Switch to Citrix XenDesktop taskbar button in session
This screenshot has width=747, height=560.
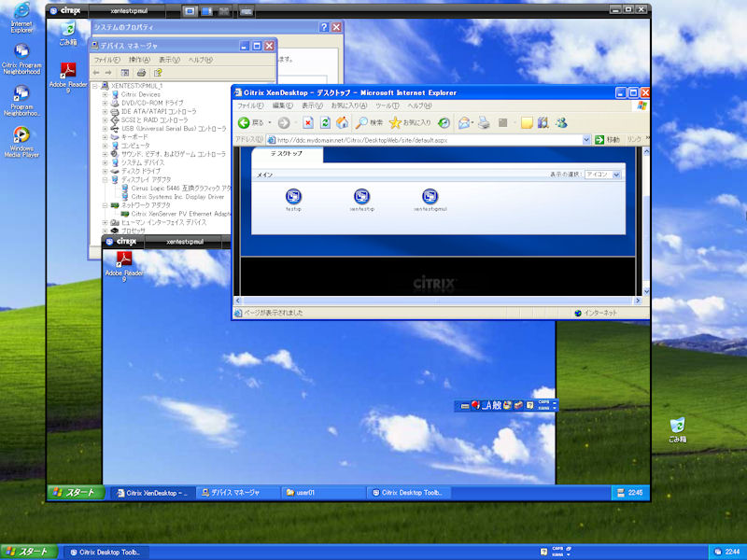[152, 493]
